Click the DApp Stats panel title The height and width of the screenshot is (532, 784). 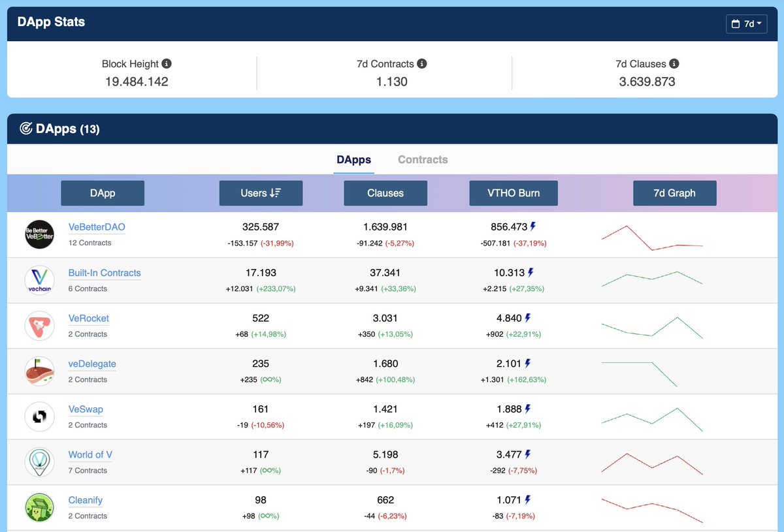[51, 22]
